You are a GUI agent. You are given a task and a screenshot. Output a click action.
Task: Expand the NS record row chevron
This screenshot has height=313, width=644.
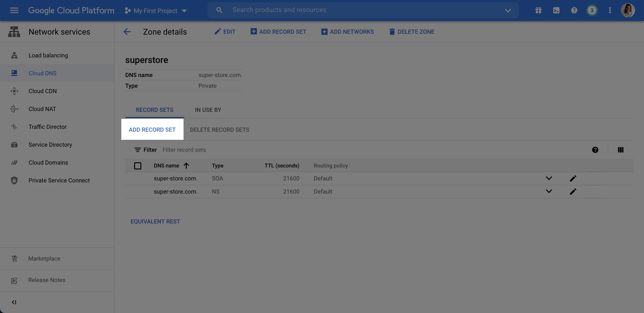[549, 192]
